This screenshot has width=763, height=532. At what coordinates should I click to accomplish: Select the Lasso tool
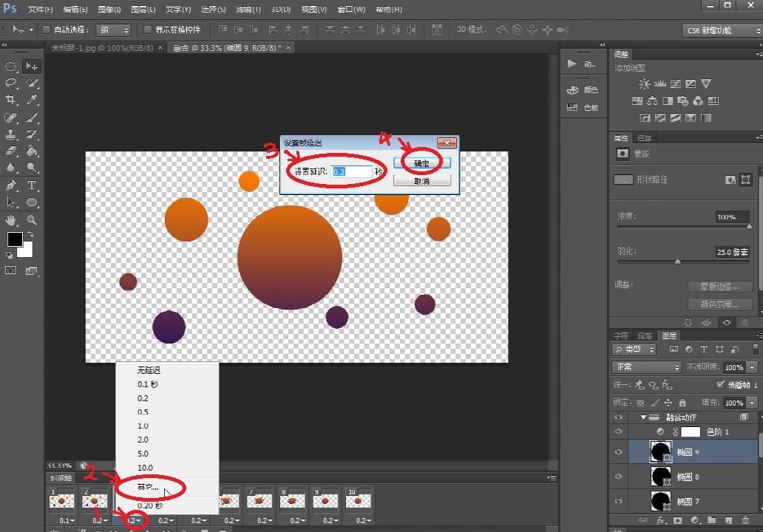point(11,83)
